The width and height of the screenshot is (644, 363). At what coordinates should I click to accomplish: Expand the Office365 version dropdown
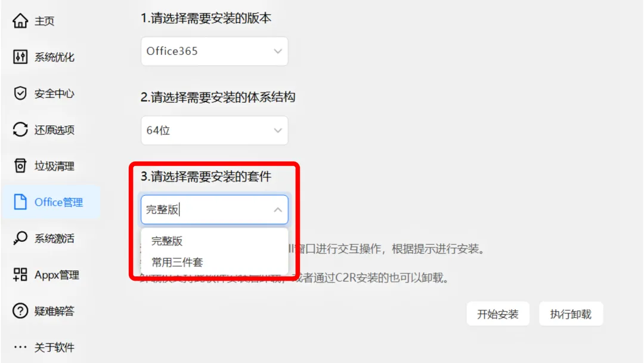215,51
